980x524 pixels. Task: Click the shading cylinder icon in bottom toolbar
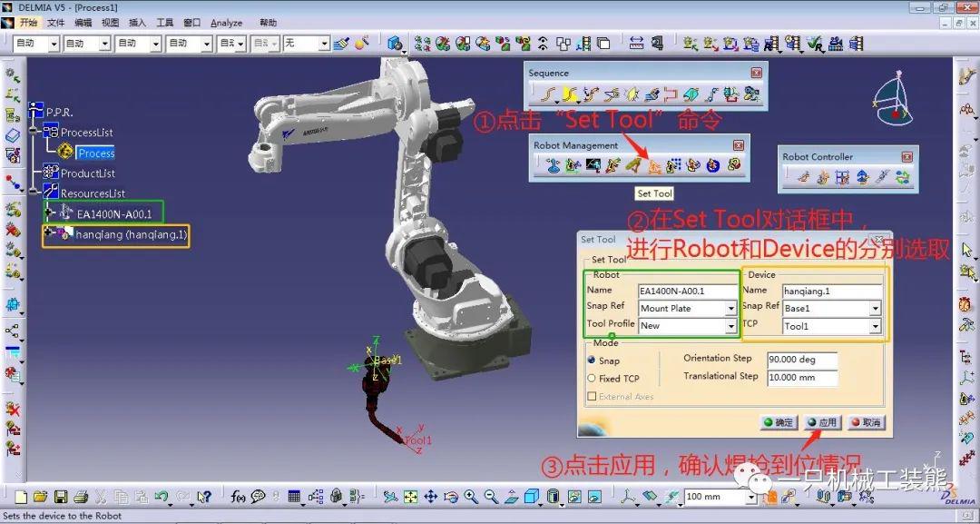point(553,497)
